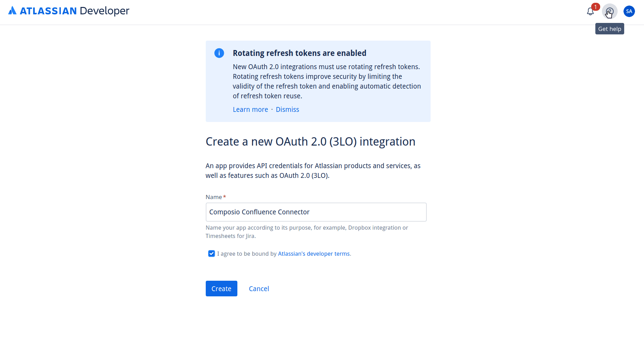The width and height of the screenshot is (644, 337).
Task: Click the Create button
Action: click(221, 288)
